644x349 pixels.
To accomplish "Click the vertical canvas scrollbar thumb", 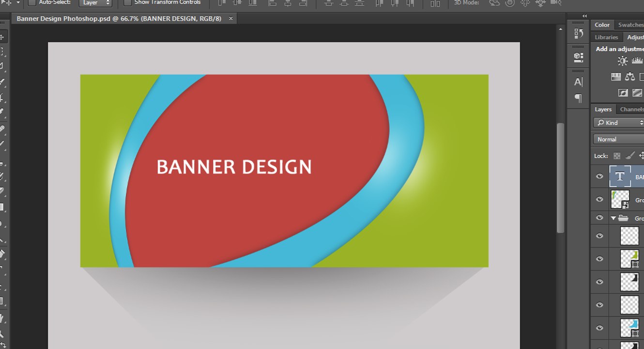I will 561,178.
